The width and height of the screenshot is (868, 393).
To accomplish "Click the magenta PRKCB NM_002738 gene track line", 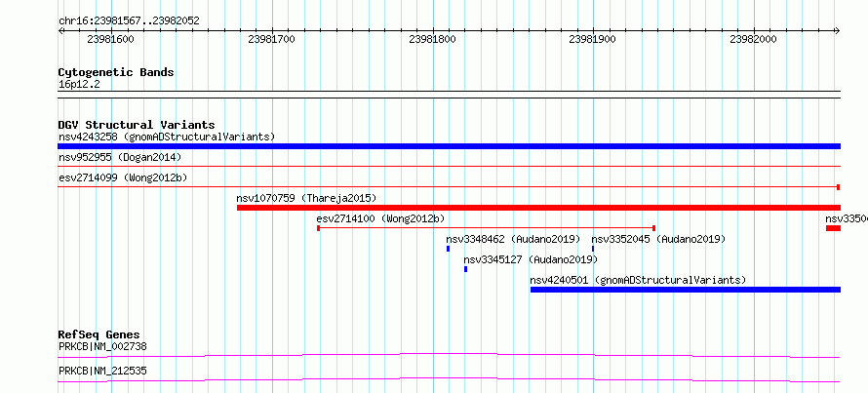I will tap(449, 355).
